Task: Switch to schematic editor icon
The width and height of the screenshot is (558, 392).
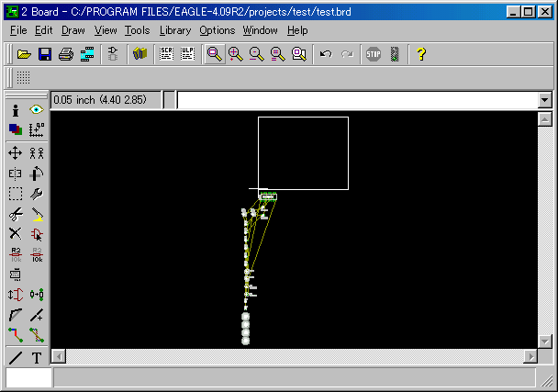Action: (113, 54)
